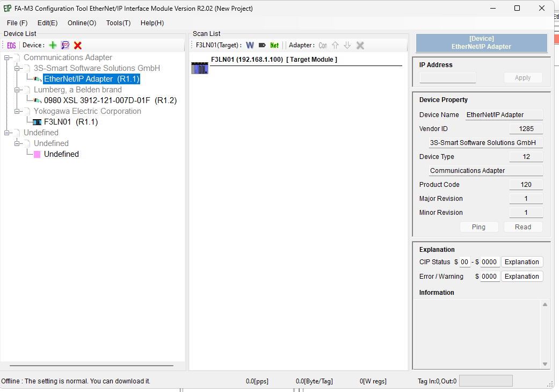Click the Device List horizontal scrollbar
Screen dimensions: 559x392
click(91, 366)
